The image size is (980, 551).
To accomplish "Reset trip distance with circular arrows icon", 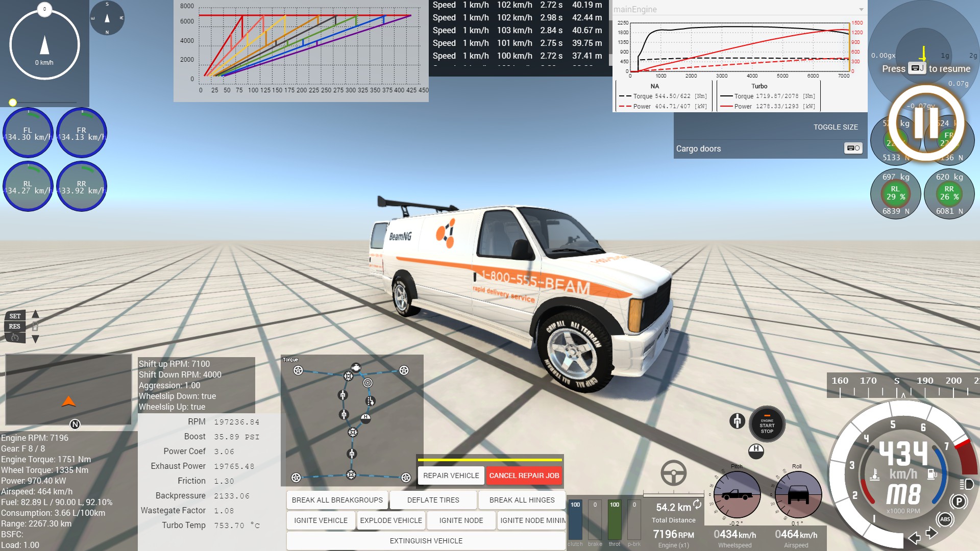I will click(697, 504).
